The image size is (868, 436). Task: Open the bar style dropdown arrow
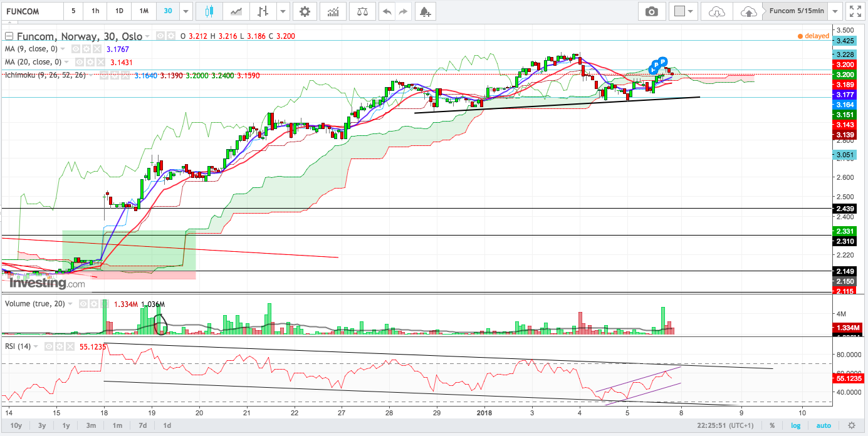tap(283, 11)
